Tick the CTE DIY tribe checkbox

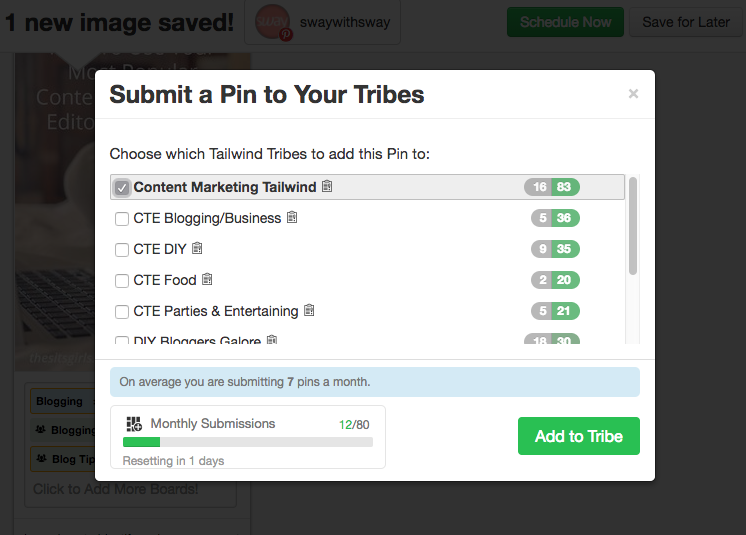122,250
